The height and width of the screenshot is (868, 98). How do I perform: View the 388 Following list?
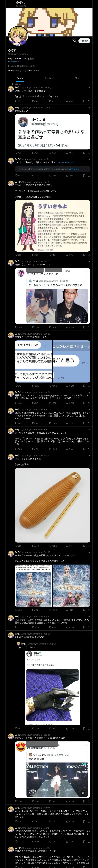coord(15,70)
